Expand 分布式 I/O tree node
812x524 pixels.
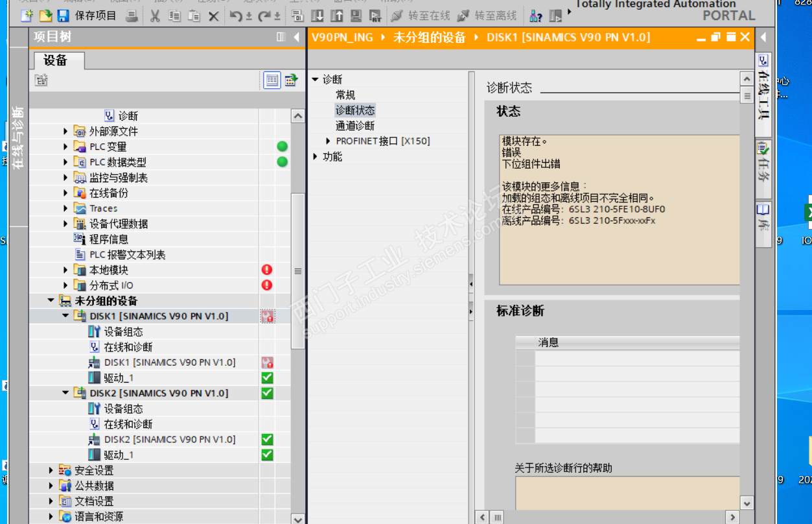[65, 285]
